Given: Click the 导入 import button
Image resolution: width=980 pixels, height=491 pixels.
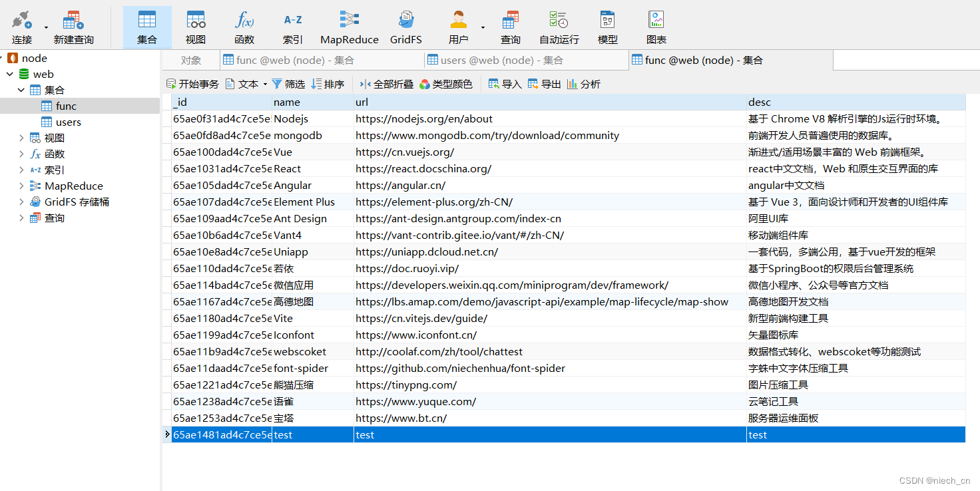Looking at the screenshot, I should [505, 84].
